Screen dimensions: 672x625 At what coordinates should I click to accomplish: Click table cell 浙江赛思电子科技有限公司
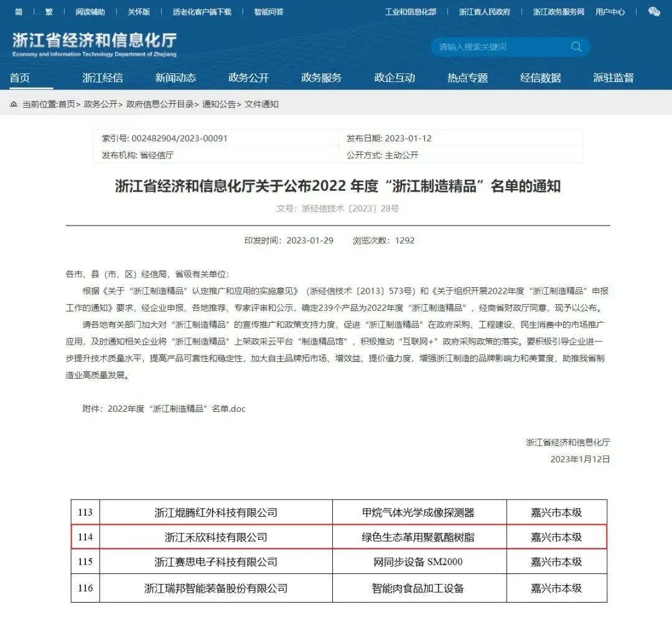pyautogui.click(x=216, y=562)
